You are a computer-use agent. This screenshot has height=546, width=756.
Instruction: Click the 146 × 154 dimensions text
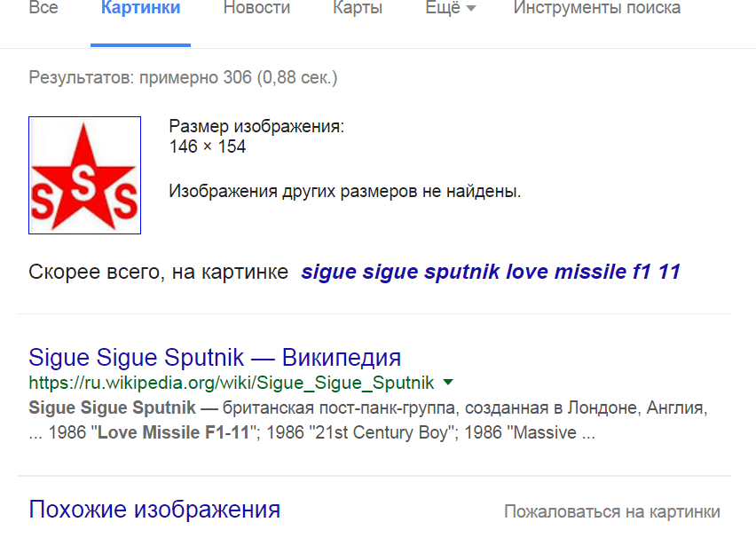208,146
